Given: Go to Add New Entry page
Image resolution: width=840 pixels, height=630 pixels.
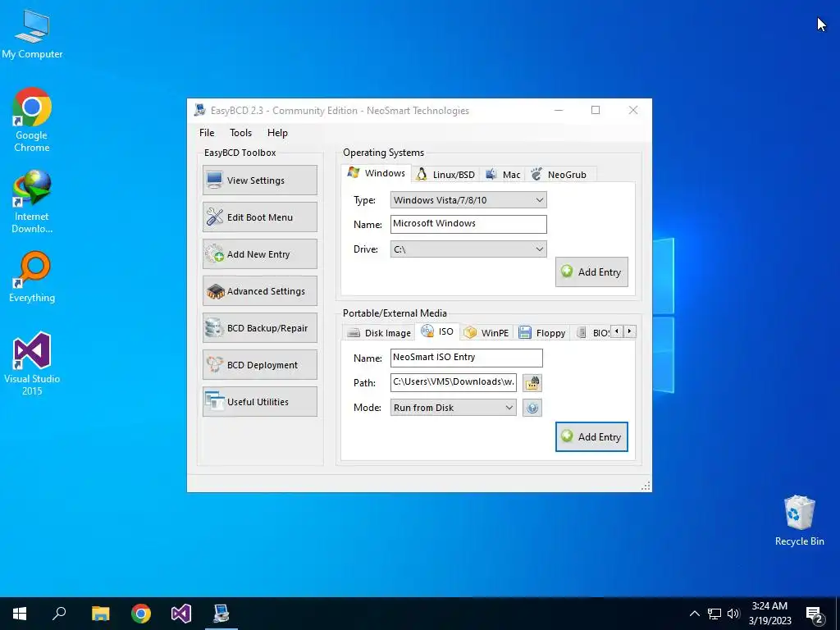Looking at the screenshot, I should [260, 254].
